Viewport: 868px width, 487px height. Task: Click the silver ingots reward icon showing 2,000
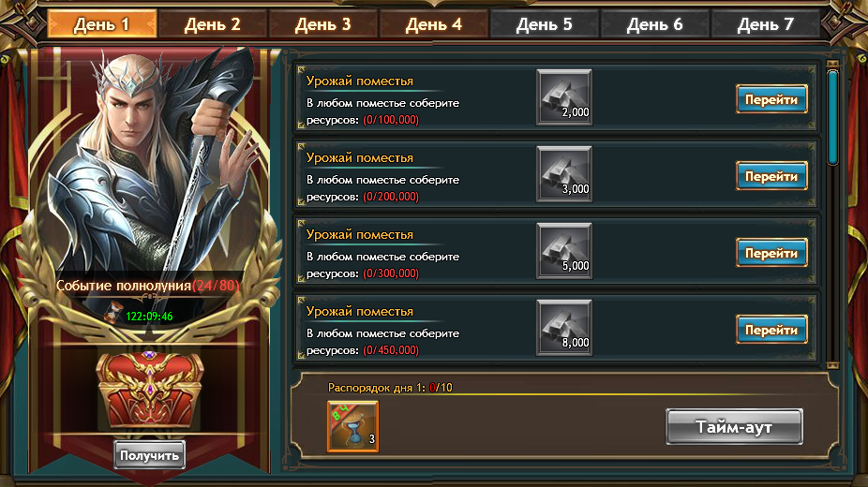coord(564,97)
